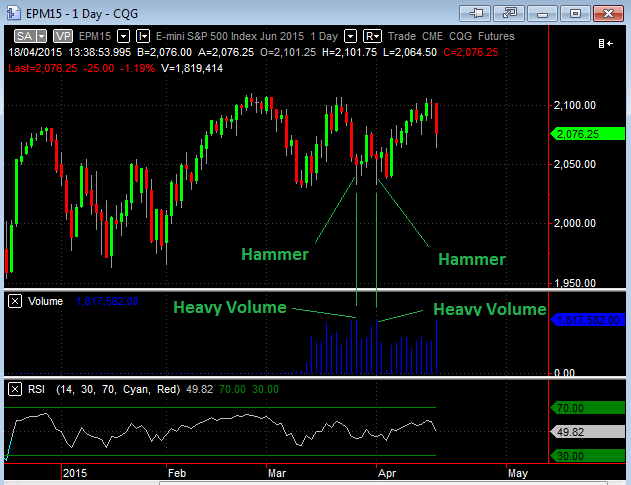631x485 pixels.
Task: Click the 30.00 RSI level marker
Action: pyautogui.click(x=588, y=456)
